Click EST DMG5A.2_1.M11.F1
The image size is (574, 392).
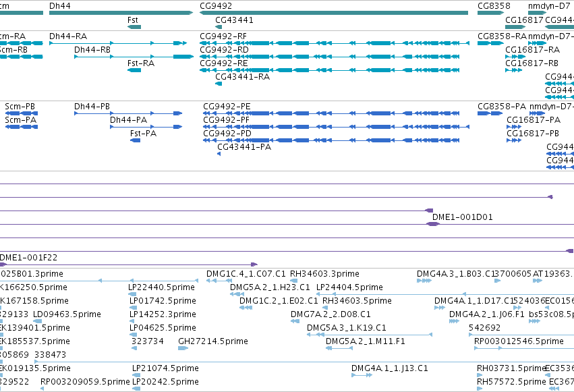click(339, 348)
